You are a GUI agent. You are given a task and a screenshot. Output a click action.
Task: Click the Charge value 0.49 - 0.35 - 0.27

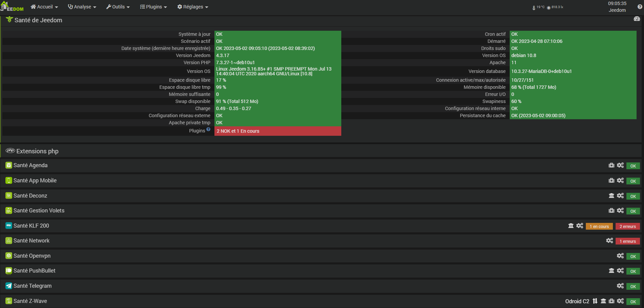[x=234, y=108]
